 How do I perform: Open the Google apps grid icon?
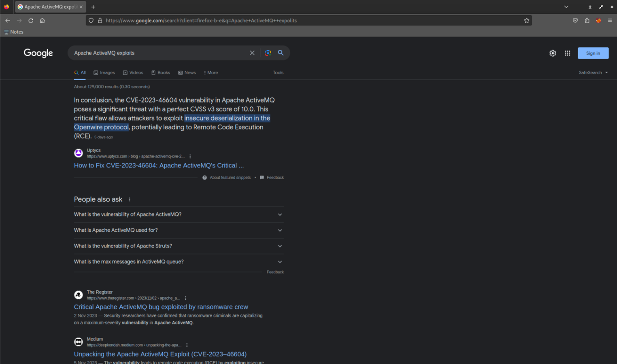(x=567, y=53)
